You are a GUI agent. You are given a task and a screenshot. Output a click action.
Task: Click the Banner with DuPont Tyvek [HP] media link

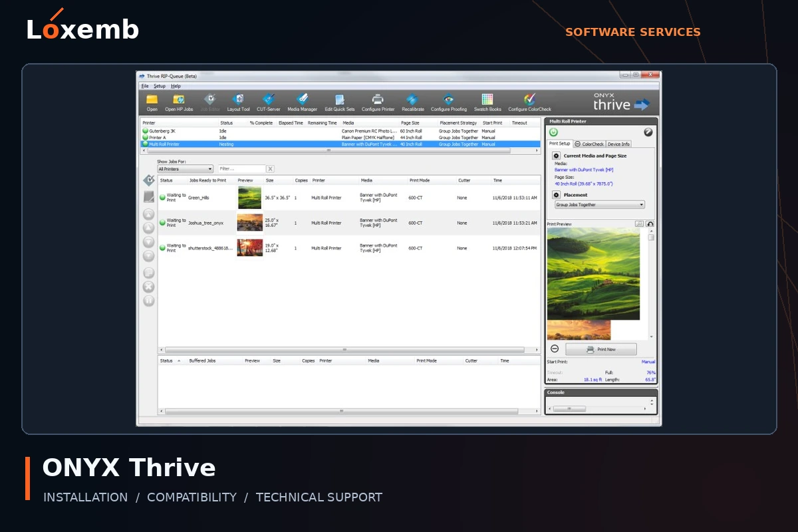(x=584, y=170)
